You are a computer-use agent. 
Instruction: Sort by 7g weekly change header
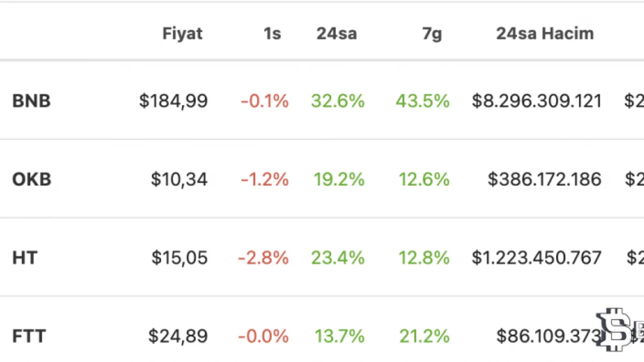[x=432, y=34]
